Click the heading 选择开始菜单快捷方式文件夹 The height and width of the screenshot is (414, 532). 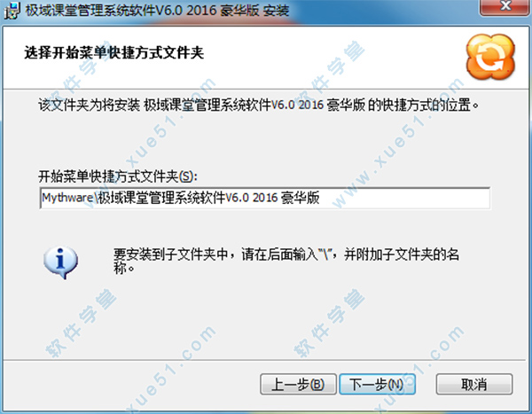(114, 53)
